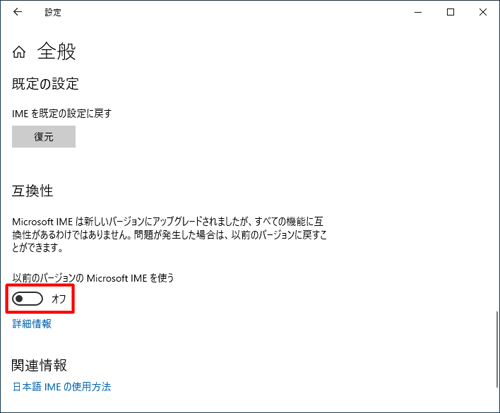Click the オフ status label
The height and width of the screenshot is (413, 500).
[x=59, y=299]
